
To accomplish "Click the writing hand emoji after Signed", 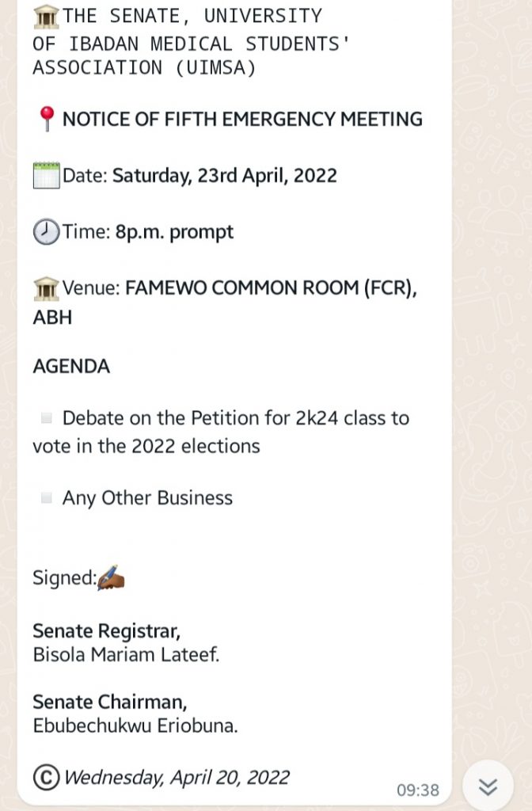I will coord(111,577).
